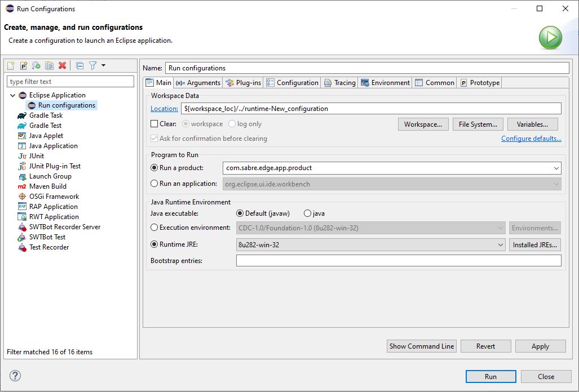Collapse all configuration tree nodes
This screenshot has height=392, width=579.
(79, 66)
